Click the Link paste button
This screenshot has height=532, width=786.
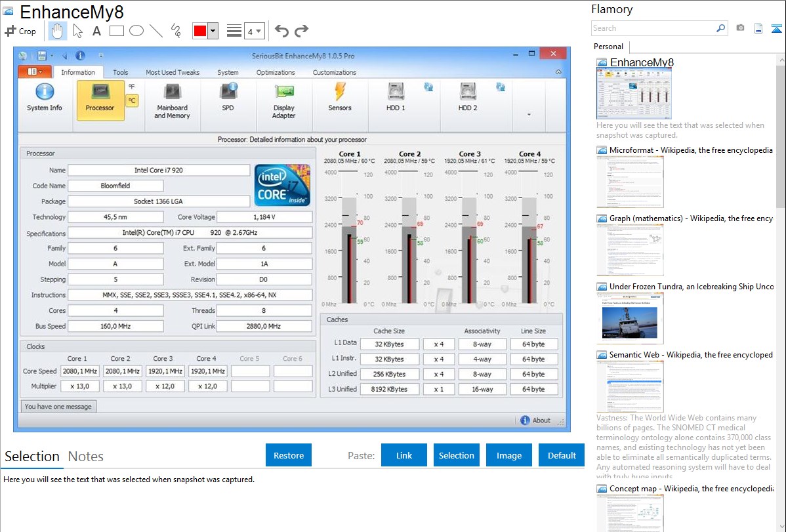tap(404, 455)
